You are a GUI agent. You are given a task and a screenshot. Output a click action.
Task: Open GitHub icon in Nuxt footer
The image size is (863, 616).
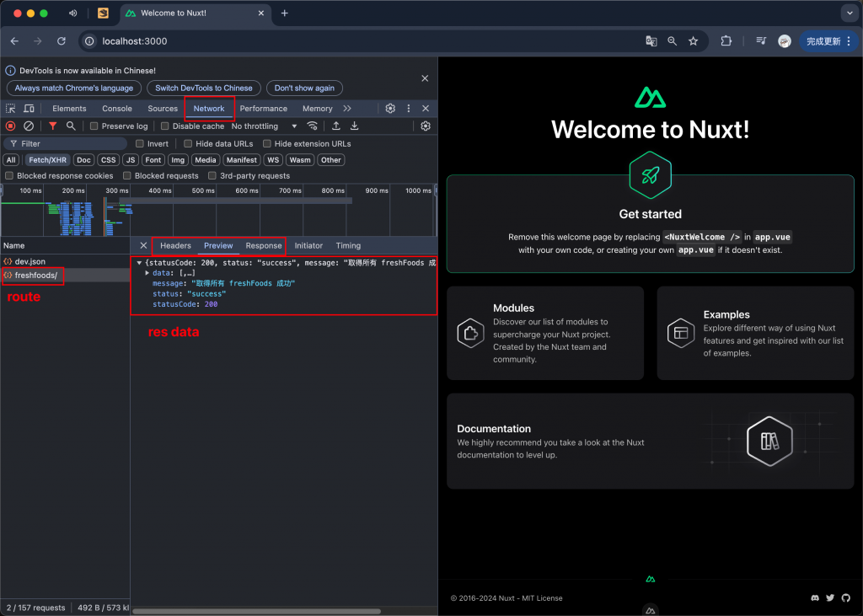pos(846,597)
